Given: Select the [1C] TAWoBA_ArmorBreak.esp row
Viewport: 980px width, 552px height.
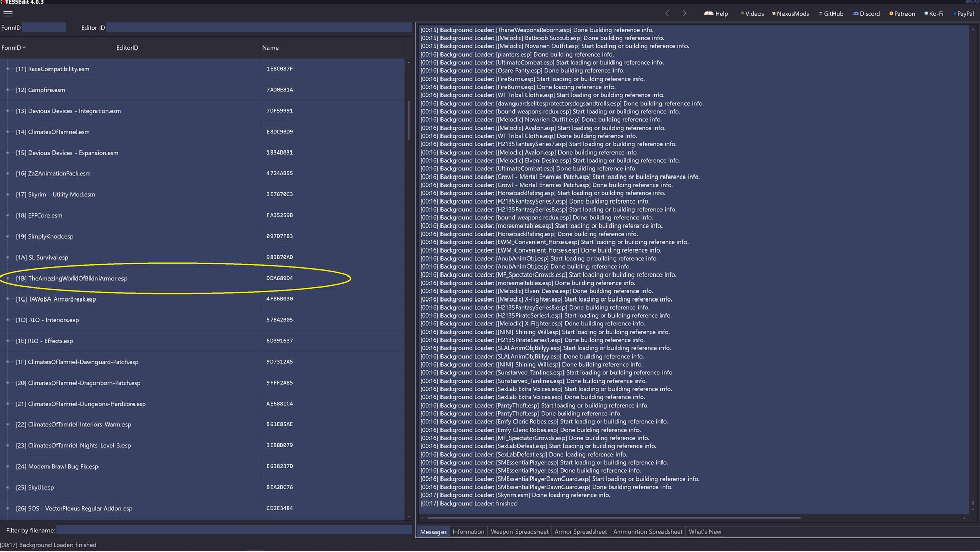Looking at the screenshot, I should click(202, 299).
